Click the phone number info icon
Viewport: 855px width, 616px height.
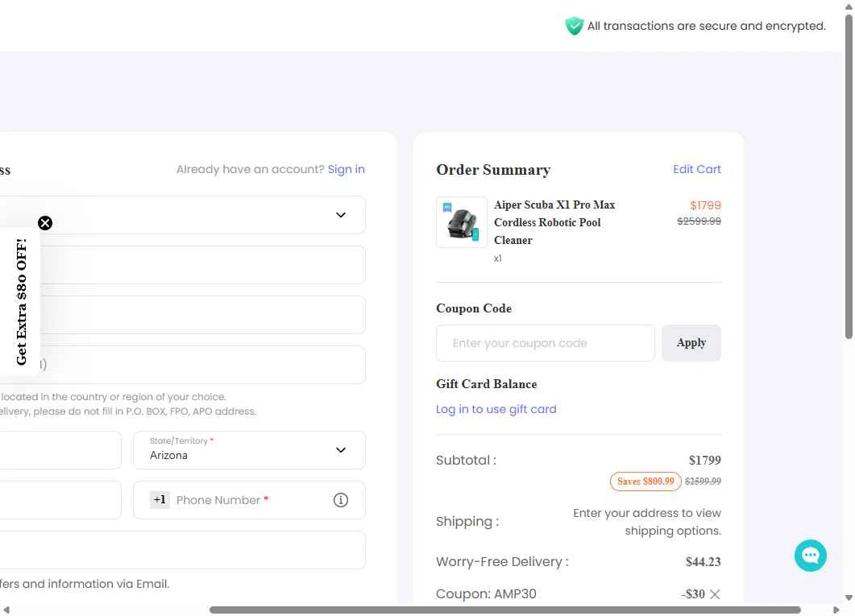tap(341, 500)
